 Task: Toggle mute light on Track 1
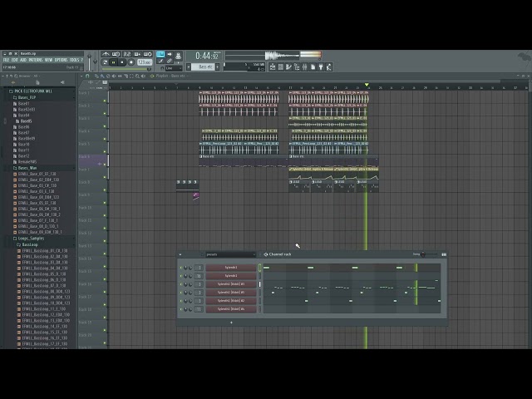coord(105,101)
